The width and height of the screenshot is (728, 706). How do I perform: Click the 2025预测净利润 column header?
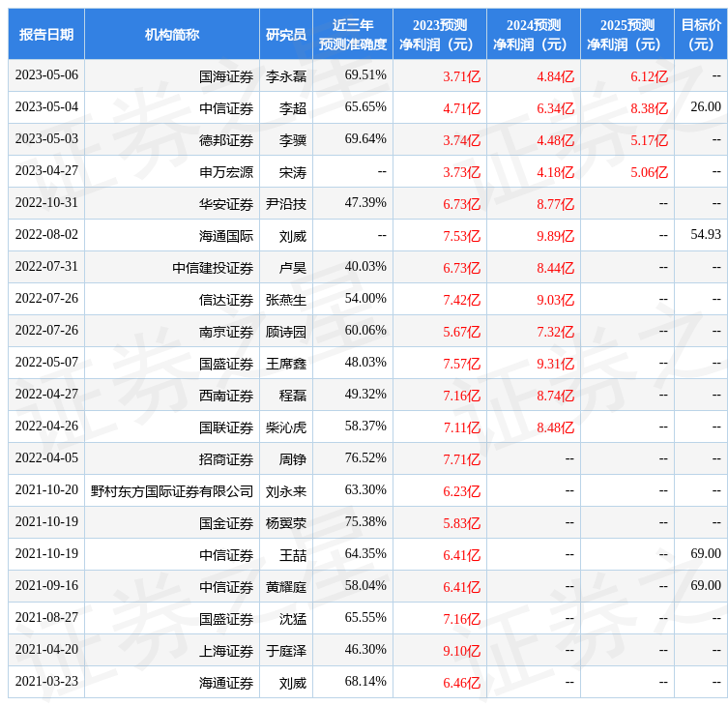coord(627,35)
